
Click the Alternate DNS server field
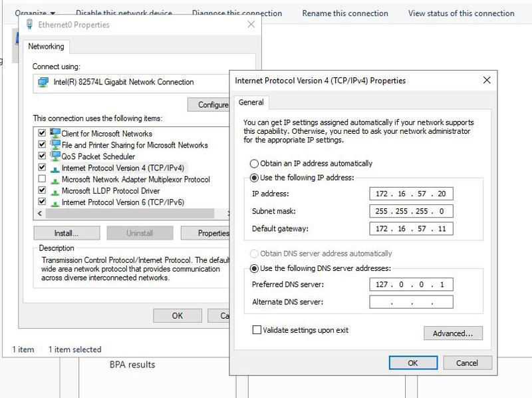pyautogui.click(x=411, y=302)
